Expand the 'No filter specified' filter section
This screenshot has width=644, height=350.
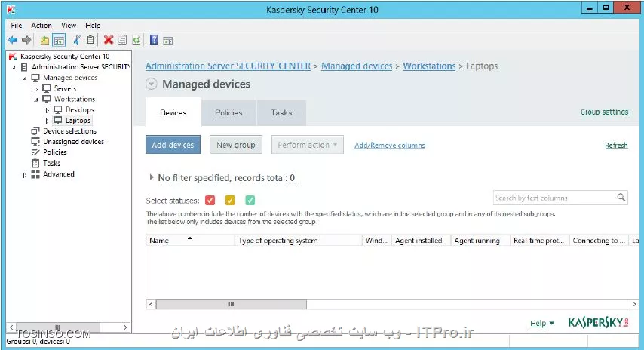point(152,177)
